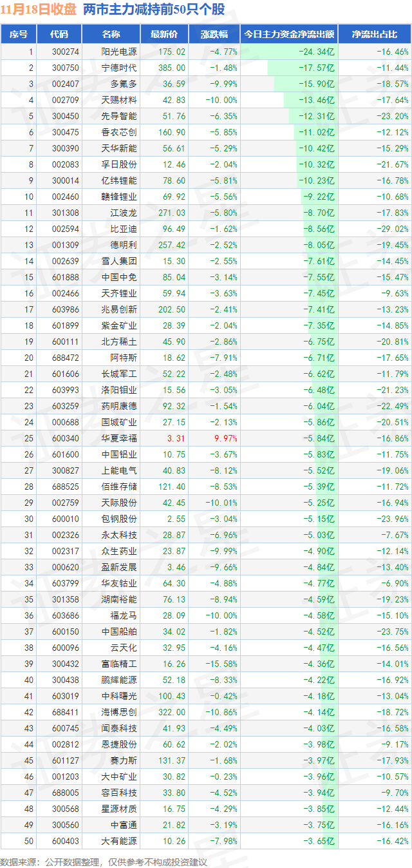Viewport: 412px width, 868px height.
Task: Click price 202.50 of 兆易创新
Action: [171, 309]
